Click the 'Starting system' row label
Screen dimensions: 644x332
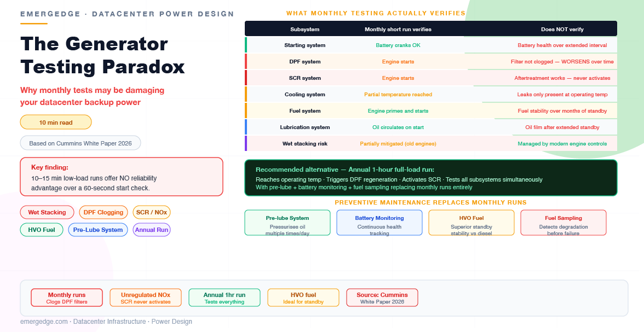click(304, 45)
